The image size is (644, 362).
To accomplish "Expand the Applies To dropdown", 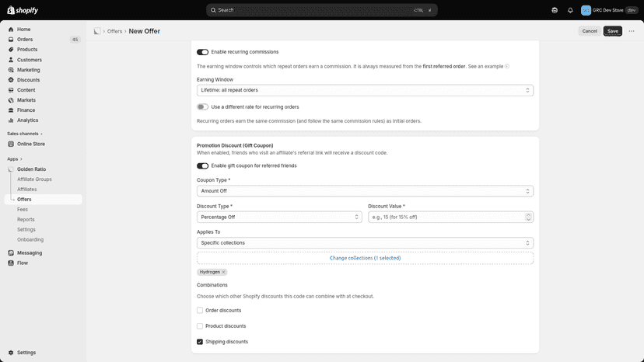I will click(x=365, y=243).
